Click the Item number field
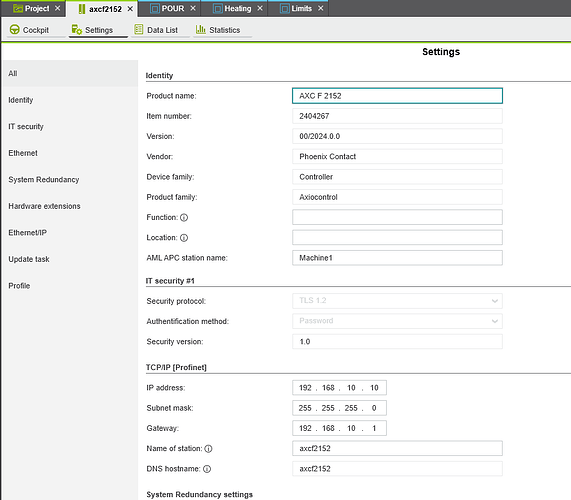The width and height of the screenshot is (571, 500). 397,116
